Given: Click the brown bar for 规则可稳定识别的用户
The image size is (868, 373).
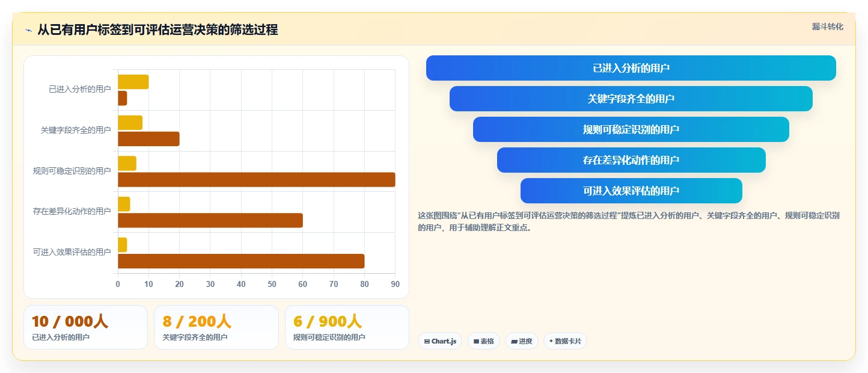Looking at the screenshot, I should point(256,179).
